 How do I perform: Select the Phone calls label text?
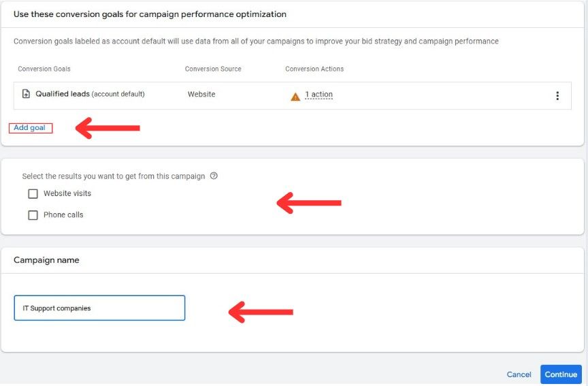(63, 215)
